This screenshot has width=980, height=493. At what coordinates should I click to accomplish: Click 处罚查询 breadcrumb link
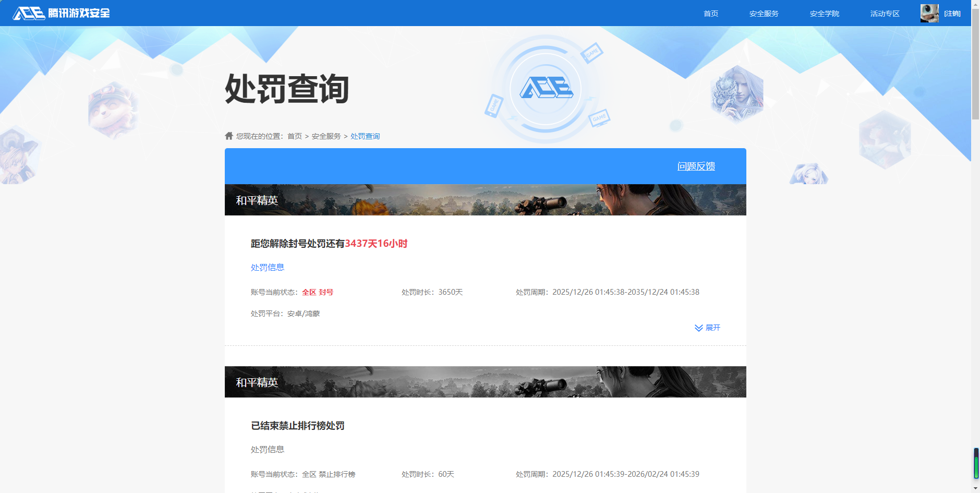365,136
